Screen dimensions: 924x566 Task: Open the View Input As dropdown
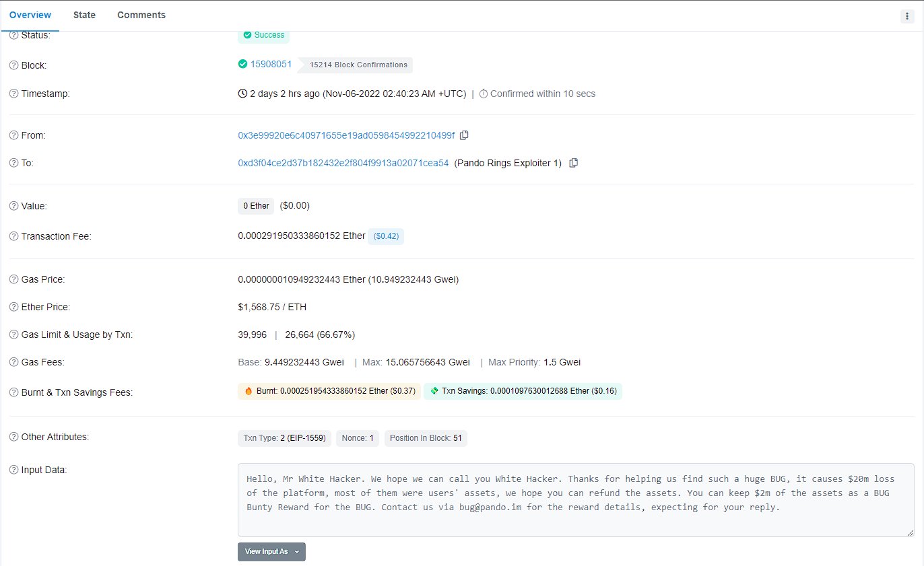pyautogui.click(x=271, y=551)
